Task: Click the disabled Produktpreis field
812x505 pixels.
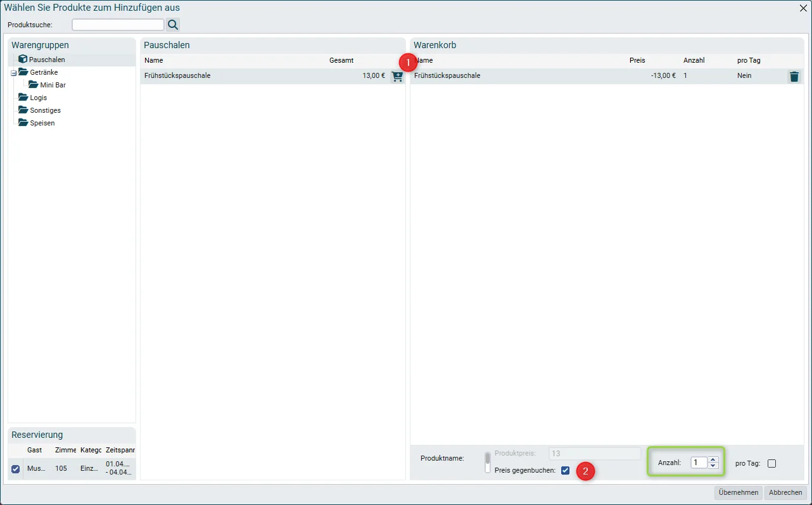Action: [x=595, y=453]
